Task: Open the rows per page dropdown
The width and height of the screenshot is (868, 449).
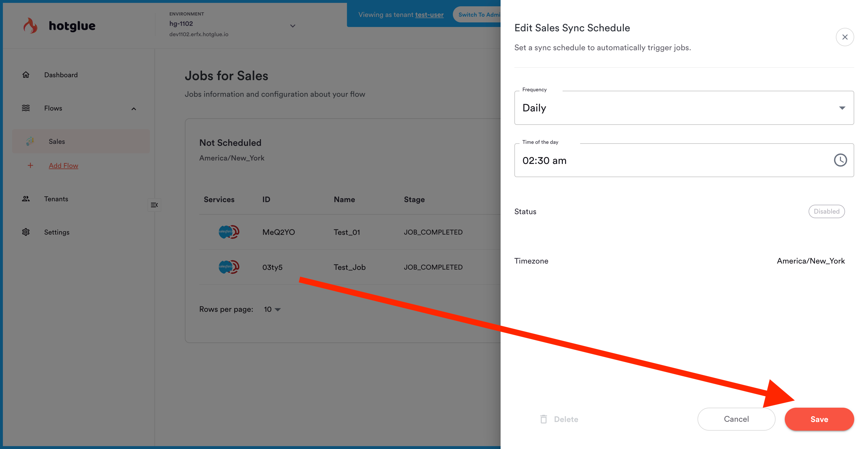Action: tap(272, 309)
